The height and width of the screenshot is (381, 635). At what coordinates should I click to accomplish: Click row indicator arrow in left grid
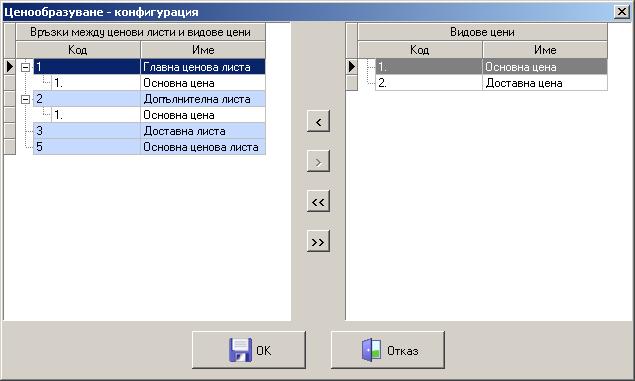click(x=9, y=66)
